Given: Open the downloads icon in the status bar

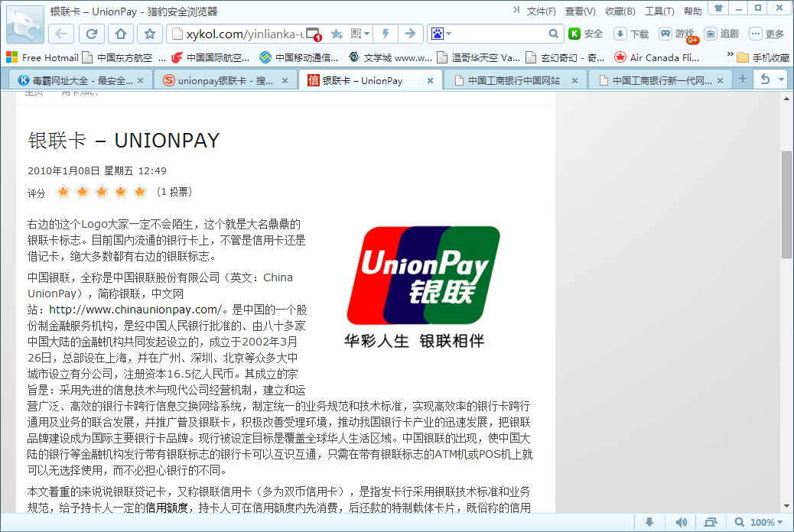Looking at the screenshot, I should [649, 522].
